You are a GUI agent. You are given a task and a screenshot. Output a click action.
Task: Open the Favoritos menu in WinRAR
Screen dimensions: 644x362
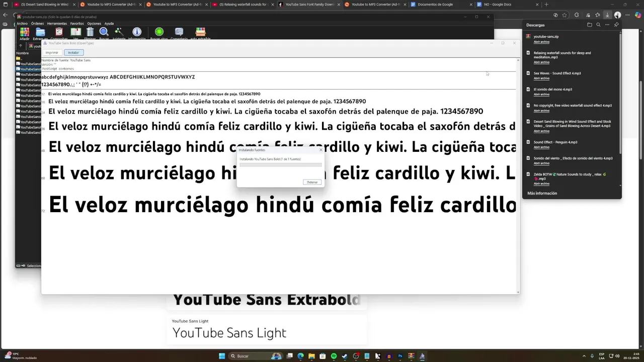point(77,24)
